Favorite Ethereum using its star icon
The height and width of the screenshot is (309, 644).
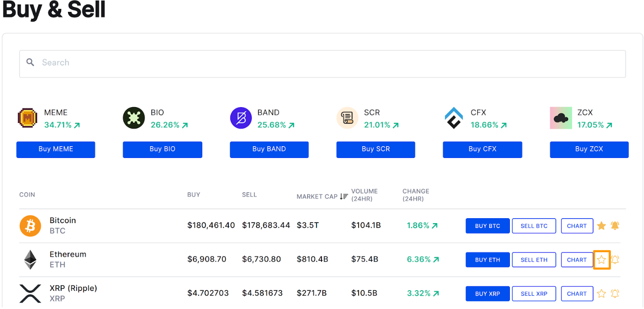click(x=601, y=259)
